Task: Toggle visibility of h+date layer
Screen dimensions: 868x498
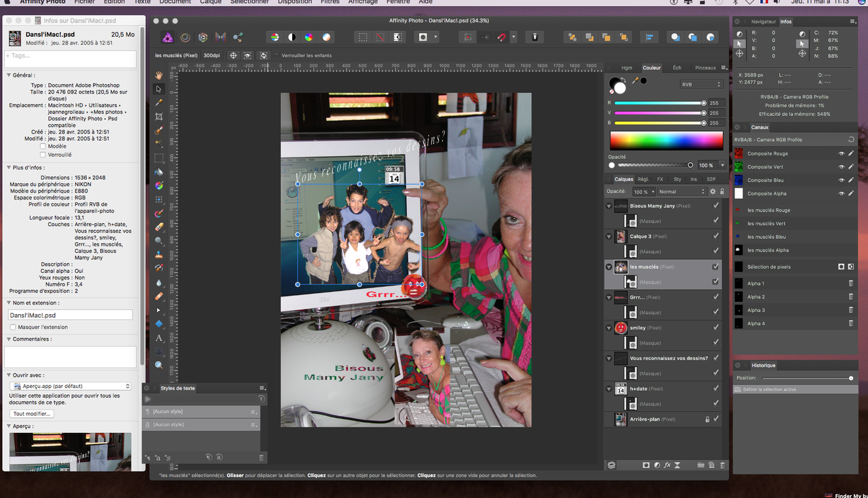Action: (716, 389)
